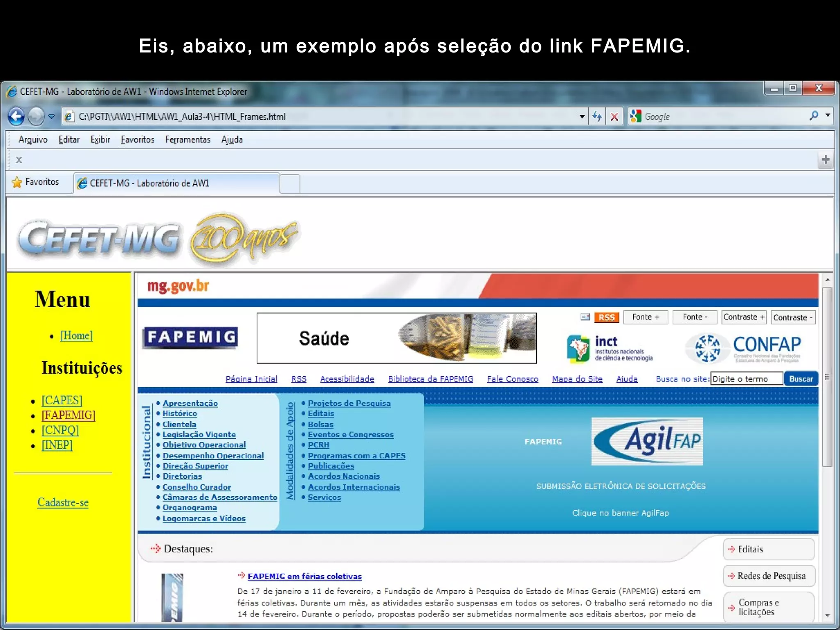The image size is (840, 630).
Task: Open the Favoritos menu
Action: [x=137, y=139]
